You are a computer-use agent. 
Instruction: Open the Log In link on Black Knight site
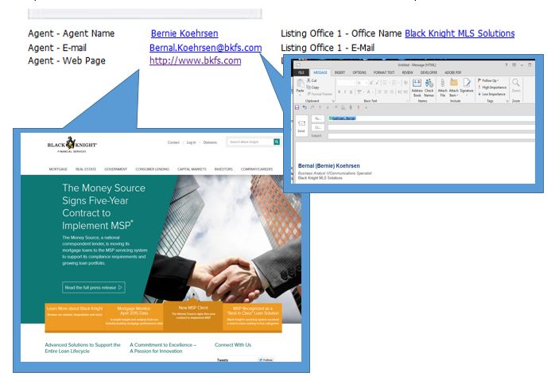191,142
